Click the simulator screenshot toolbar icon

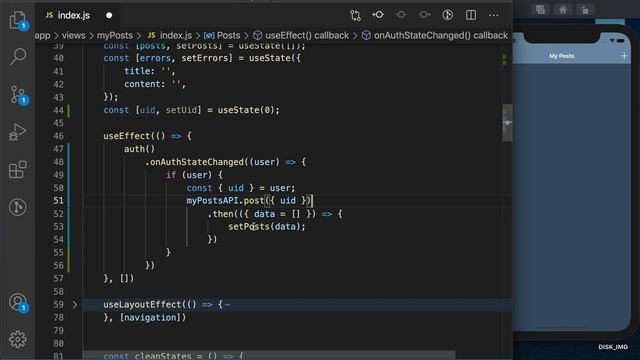click(540, 10)
